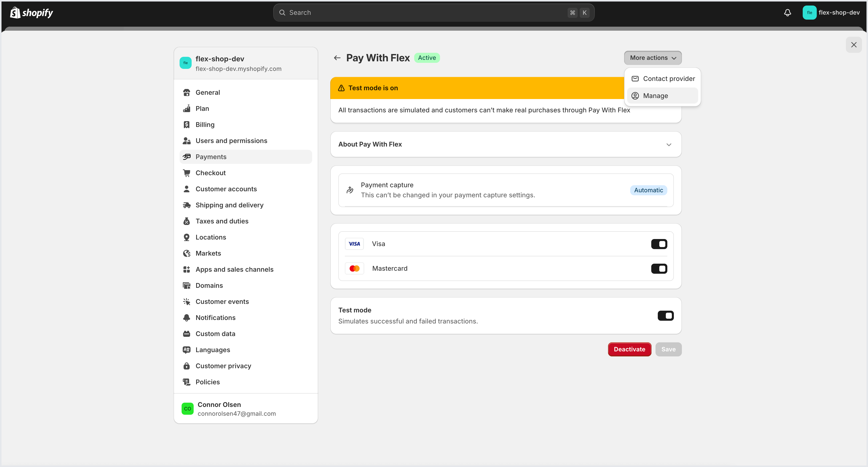This screenshot has height=467, width=868.
Task: Click the Shipping and delivery truck icon
Action: pos(186,205)
